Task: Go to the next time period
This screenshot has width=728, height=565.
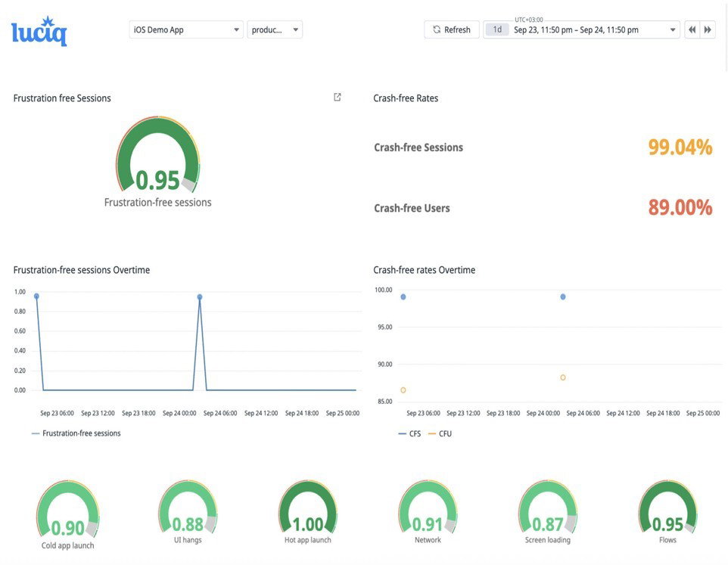Action: pyautogui.click(x=708, y=29)
